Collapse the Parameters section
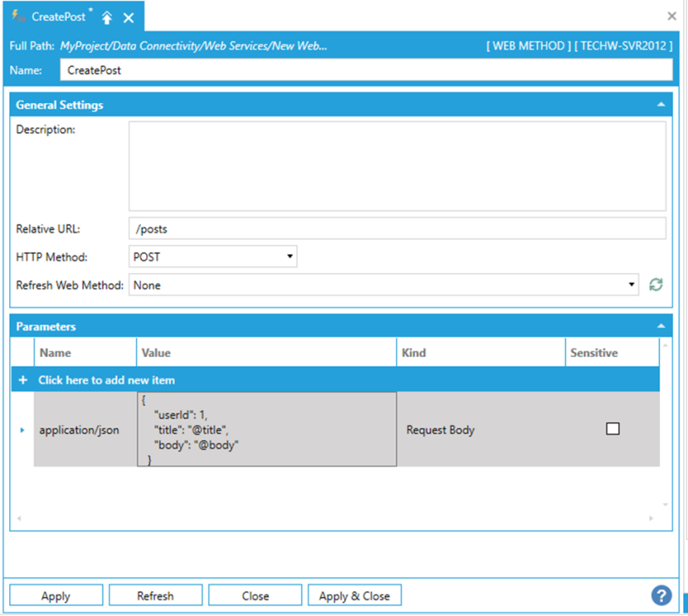This screenshot has width=688, height=616. pyautogui.click(x=661, y=327)
